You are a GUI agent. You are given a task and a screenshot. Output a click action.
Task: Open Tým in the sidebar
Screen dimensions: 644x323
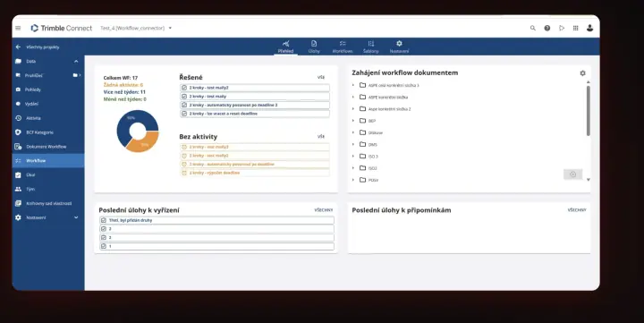[30, 189]
